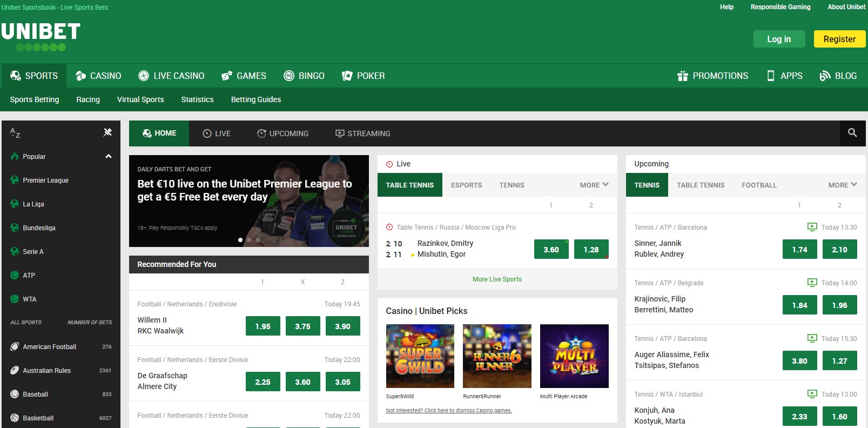Click the American Football icon
868x428 pixels.
coord(15,346)
